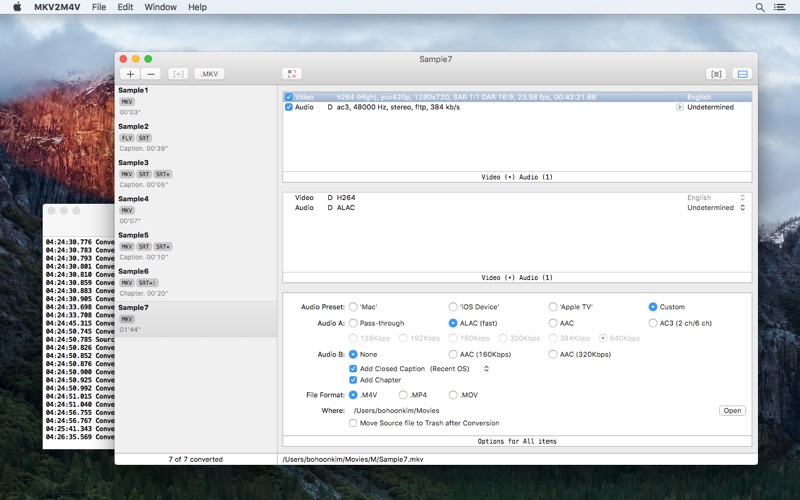This screenshot has height=500, width=800.
Task: Enable Move Source file to Trash
Action: [353, 423]
